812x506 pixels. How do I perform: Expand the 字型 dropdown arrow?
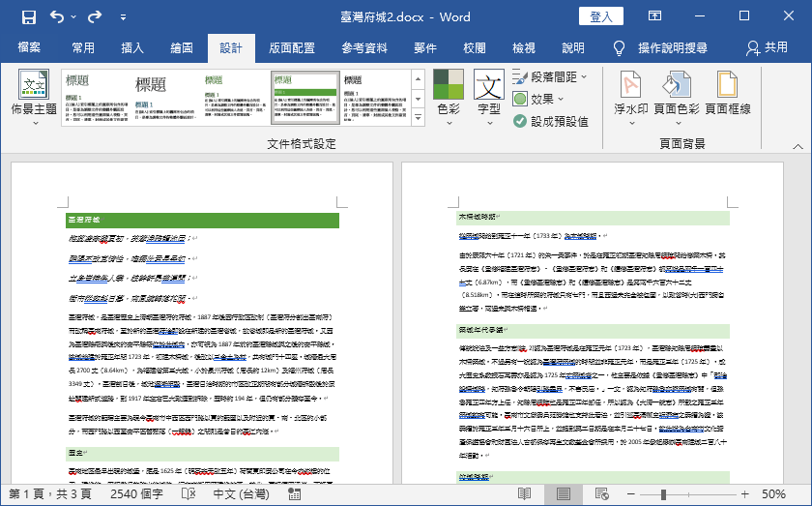click(x=489, y=124)
